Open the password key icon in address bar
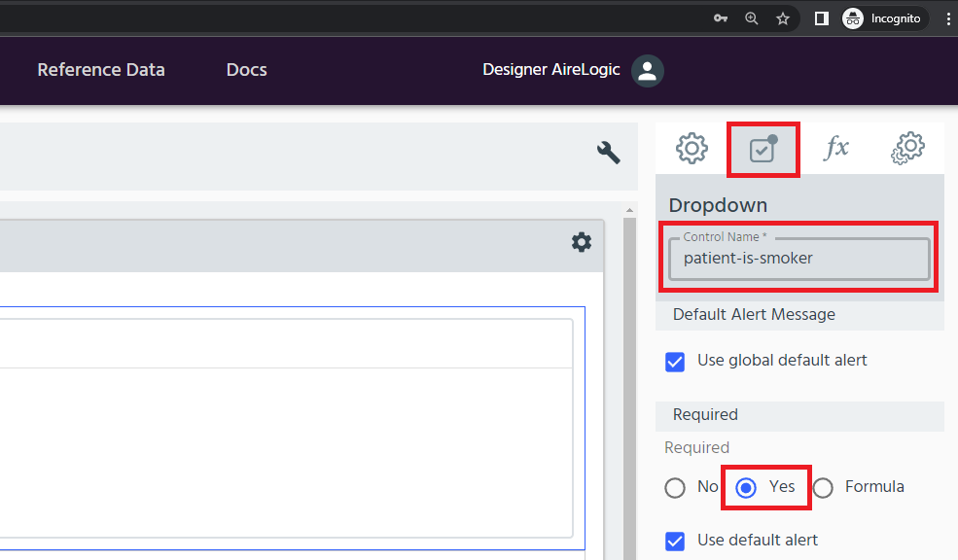 point(721,18)
